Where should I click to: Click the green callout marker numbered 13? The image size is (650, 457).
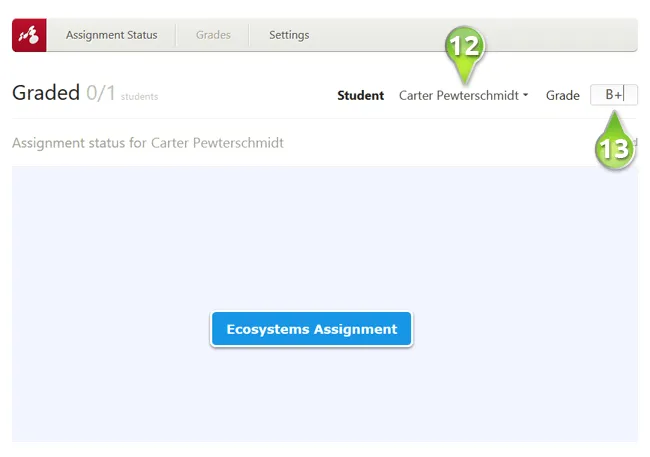pyautogui.click(x=616, y=149)
